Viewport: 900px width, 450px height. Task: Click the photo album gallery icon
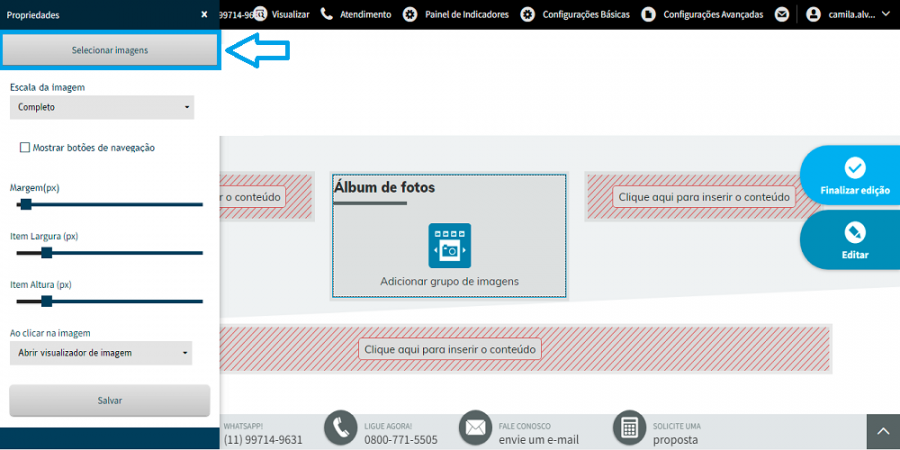(449, 246)
